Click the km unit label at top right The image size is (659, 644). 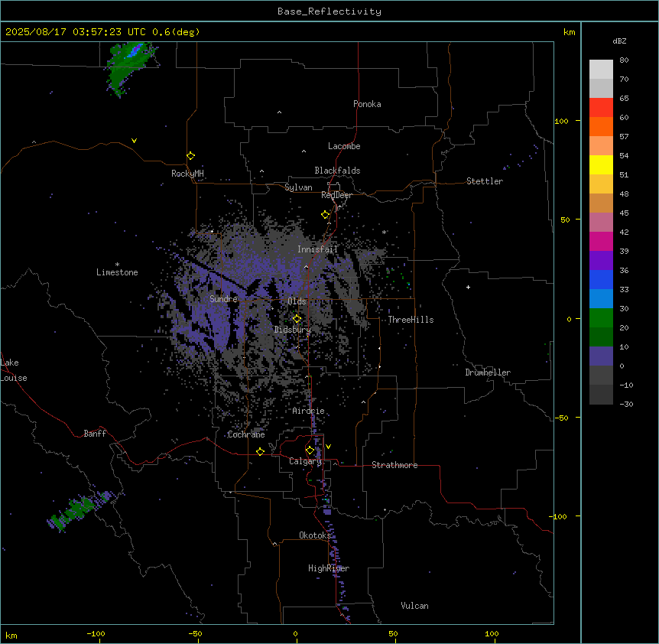pos(570,32)
